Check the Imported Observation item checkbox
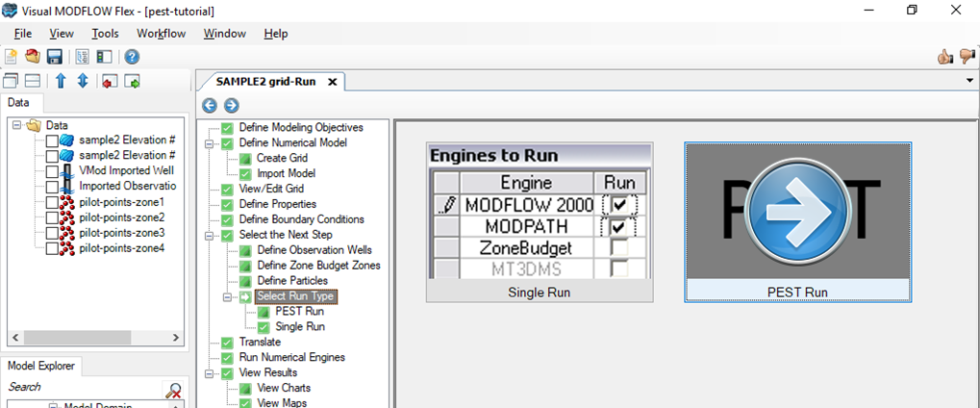The width and height of the screenshot is (980, 408). coord(53,187)
